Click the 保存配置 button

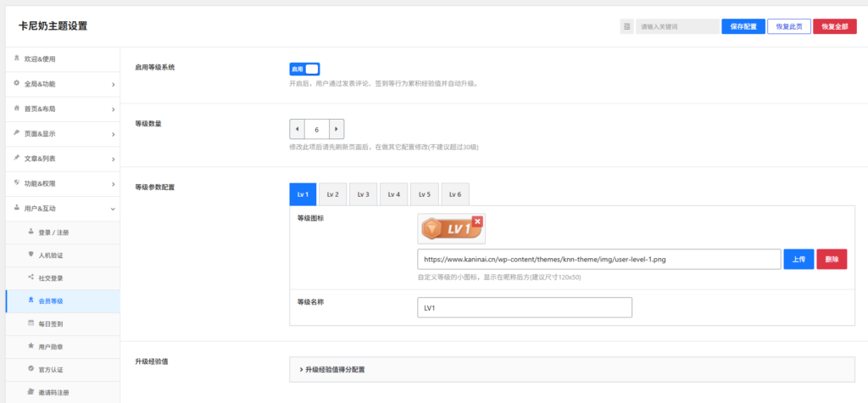coord(743,26)
